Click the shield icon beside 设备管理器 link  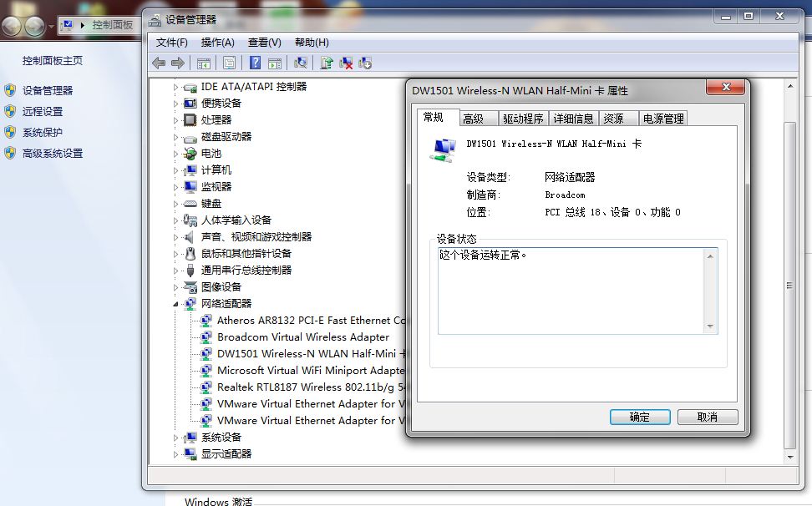(10, 90)
